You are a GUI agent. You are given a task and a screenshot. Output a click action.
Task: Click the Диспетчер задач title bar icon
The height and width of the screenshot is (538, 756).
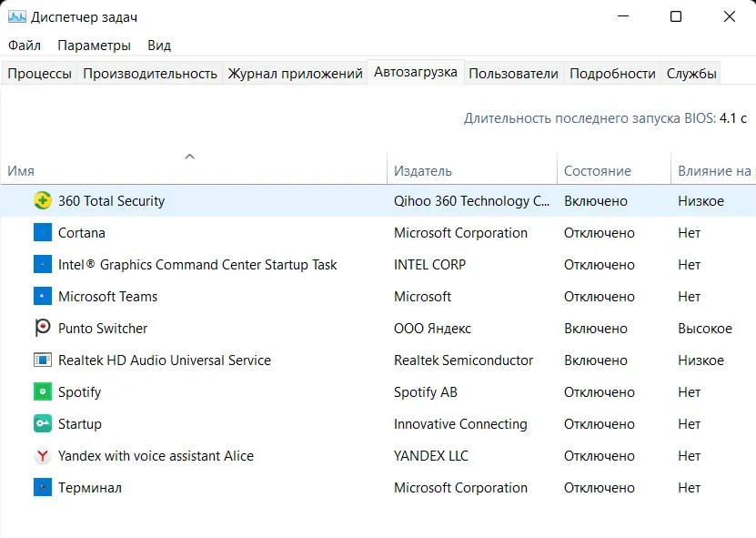[x=17, y=17]
